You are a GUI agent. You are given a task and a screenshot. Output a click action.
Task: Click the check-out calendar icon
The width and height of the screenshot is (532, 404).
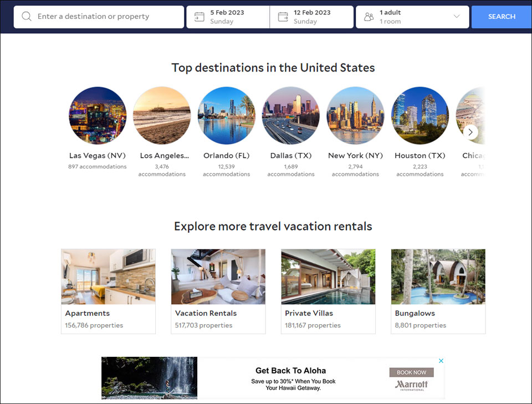click(x=283, y=17)
